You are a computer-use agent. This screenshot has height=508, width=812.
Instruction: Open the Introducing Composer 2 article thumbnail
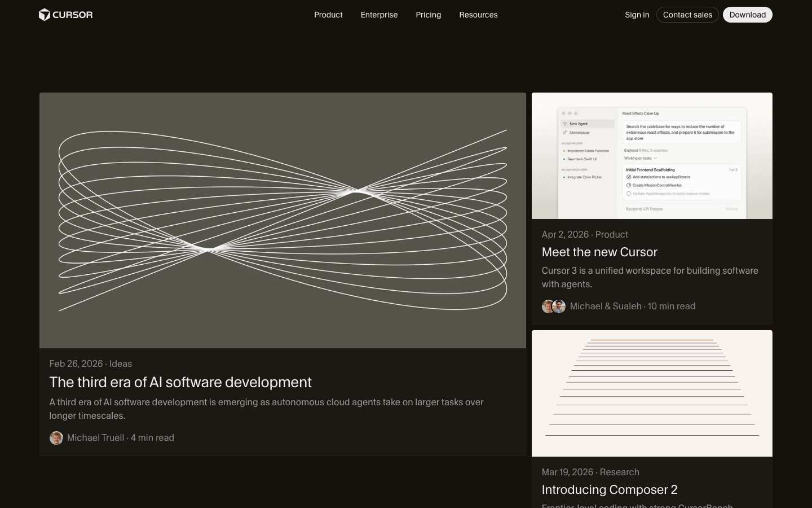pos(652,393)
